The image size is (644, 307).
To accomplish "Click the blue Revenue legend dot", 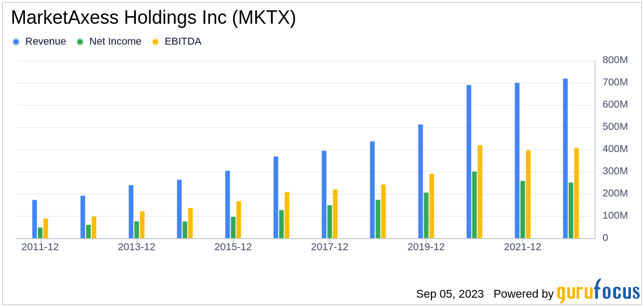I will coord(17,42).
